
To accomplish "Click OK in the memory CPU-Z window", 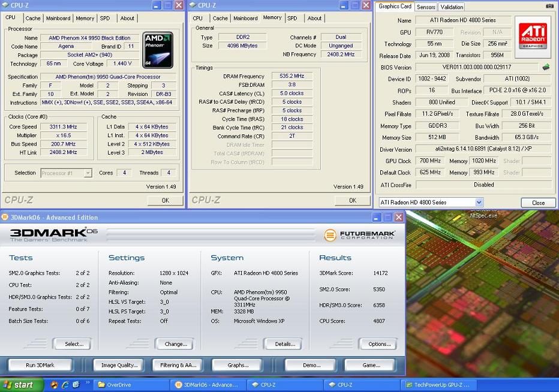I will point(353,200).
